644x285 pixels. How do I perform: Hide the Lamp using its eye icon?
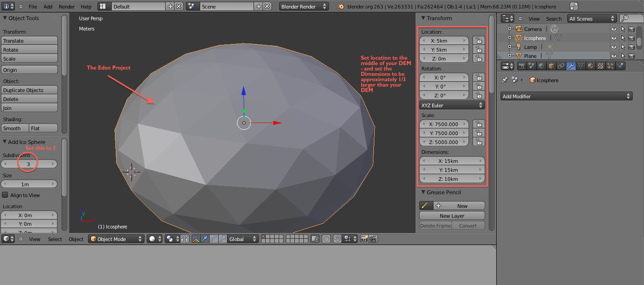613,47
